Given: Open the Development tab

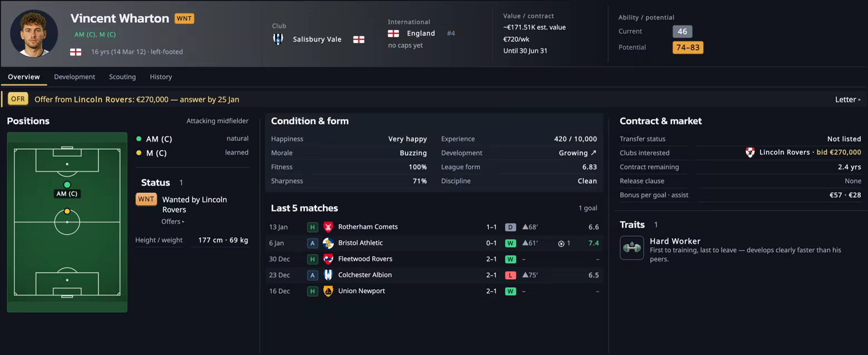Looking at the screenshot, I should (75, 77).
